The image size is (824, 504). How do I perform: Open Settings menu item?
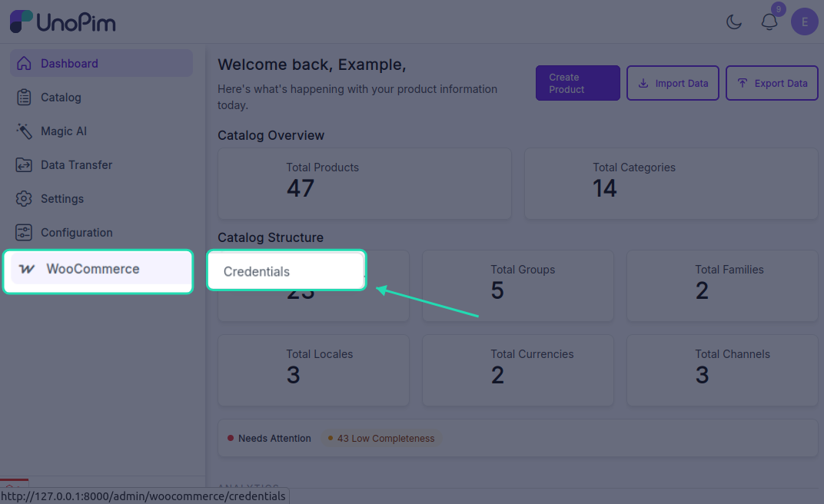pos(101,198)
